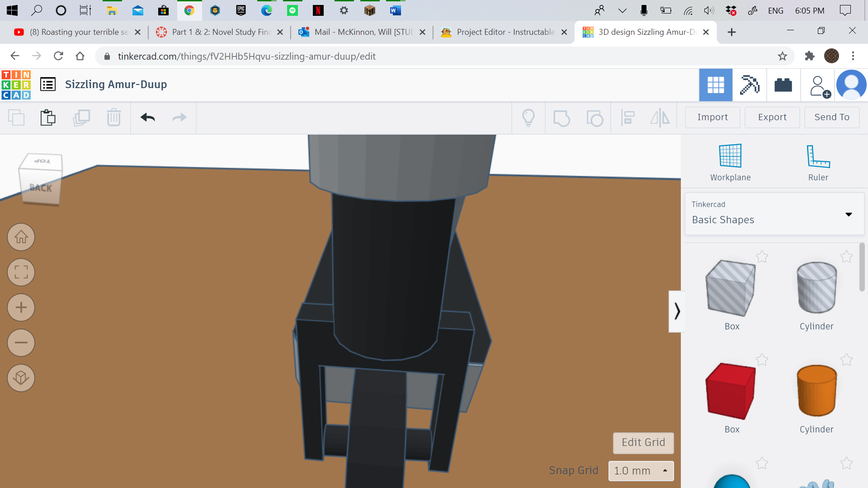
Task: Favorite the blue sphere shape star
Action: pyautogui.click(x=762, y=463)
